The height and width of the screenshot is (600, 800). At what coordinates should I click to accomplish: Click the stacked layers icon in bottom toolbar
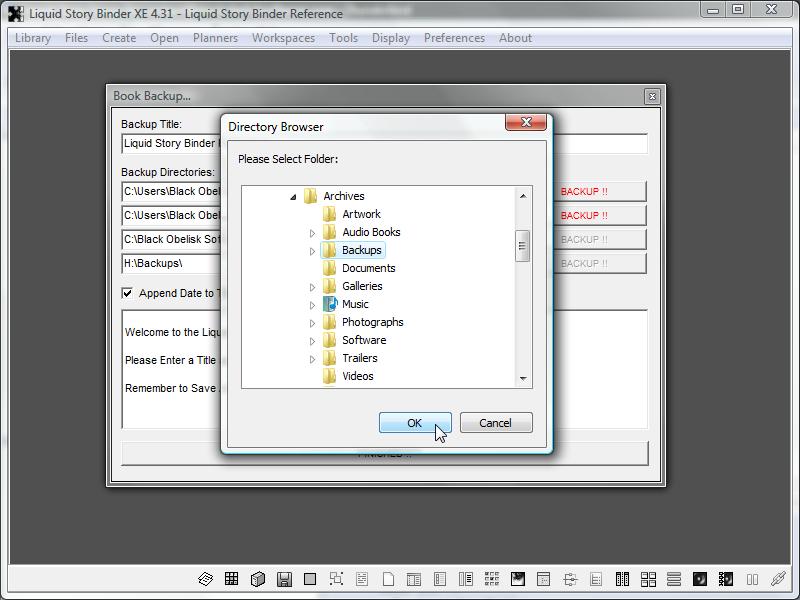point(205,579)
